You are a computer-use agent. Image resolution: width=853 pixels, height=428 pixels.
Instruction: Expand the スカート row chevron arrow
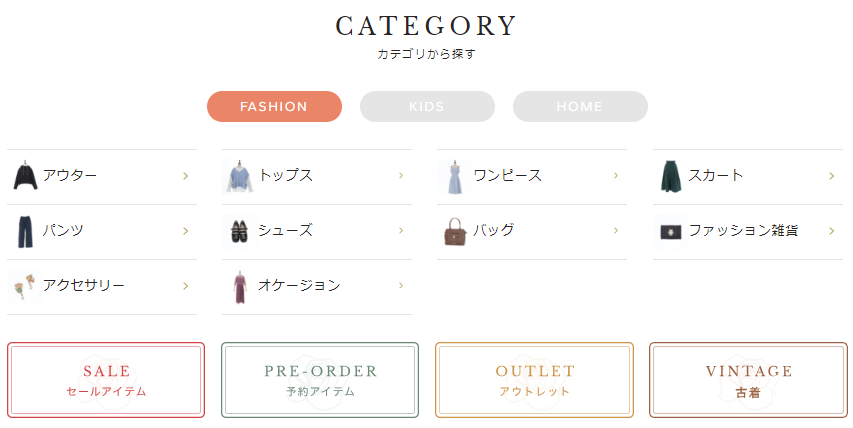[831, 176]
